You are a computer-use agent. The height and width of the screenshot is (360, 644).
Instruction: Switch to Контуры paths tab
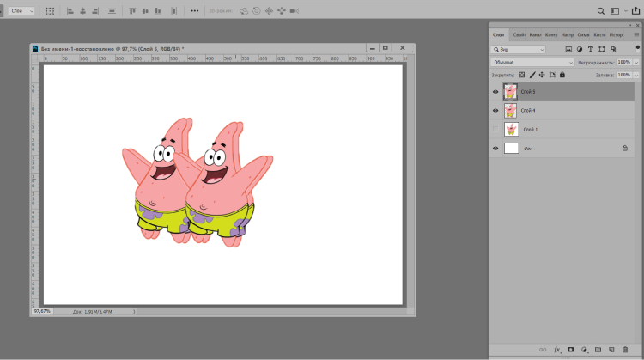(550, 35)
